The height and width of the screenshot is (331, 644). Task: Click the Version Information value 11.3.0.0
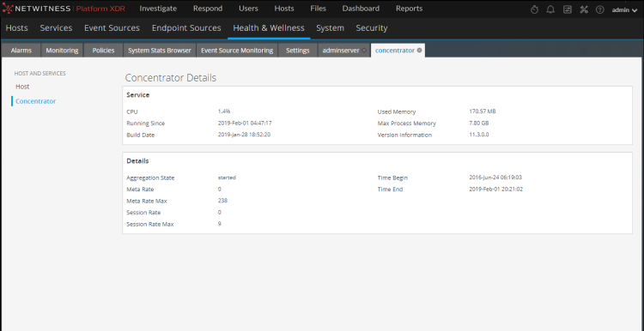point(479,135)
